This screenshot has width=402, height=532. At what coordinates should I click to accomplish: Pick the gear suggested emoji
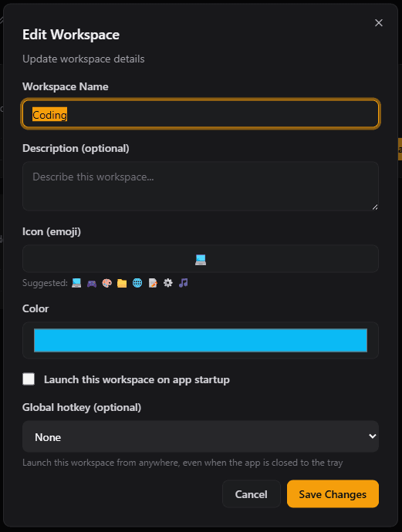click(167, 283)
